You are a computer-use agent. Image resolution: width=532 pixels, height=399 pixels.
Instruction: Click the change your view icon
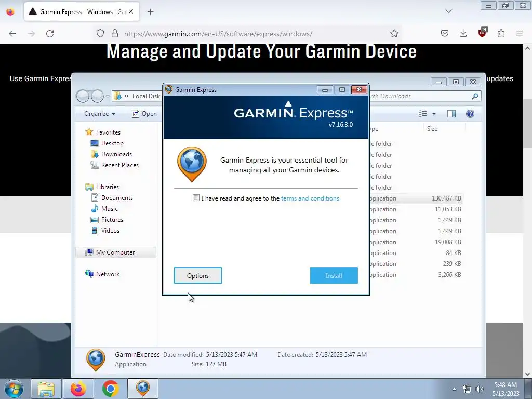pyautogui.click(x=423, y=114)
